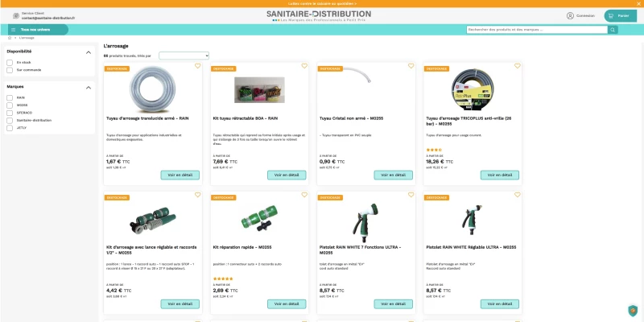Add Tuyau d'arrosage translucide armé to wishlist

click(197, 66)
